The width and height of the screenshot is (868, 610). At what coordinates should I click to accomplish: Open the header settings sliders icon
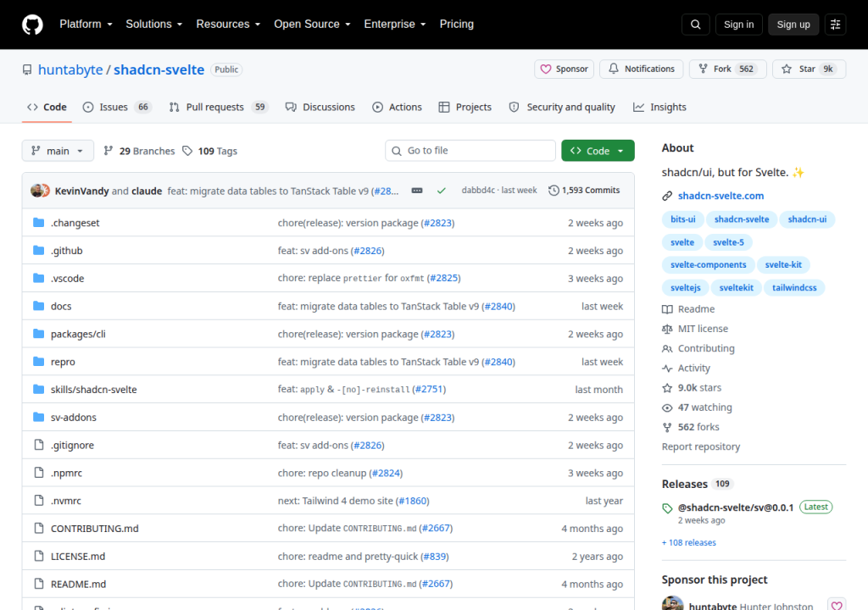tap(835, 25)
